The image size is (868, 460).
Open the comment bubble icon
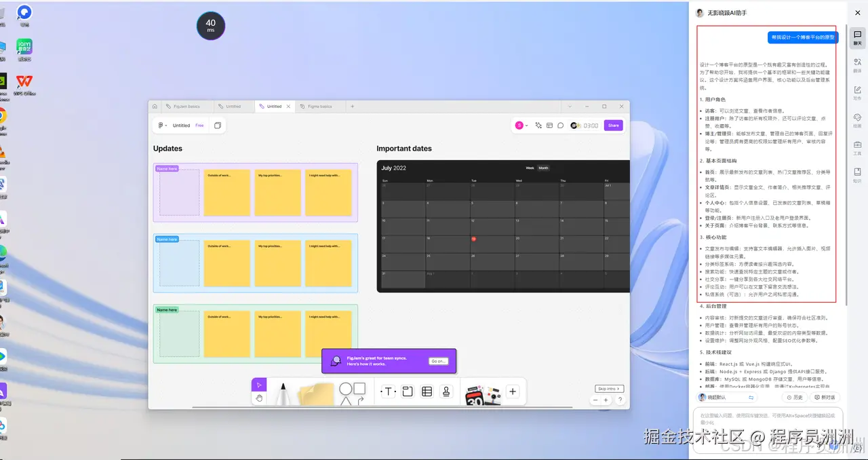[561, 126]
